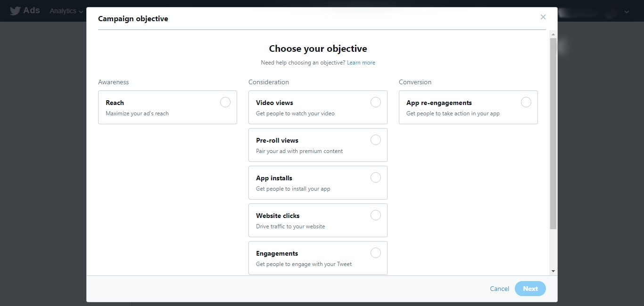Select the Reach objective radio button
The image size is (644, 306).
coord(225,102)
